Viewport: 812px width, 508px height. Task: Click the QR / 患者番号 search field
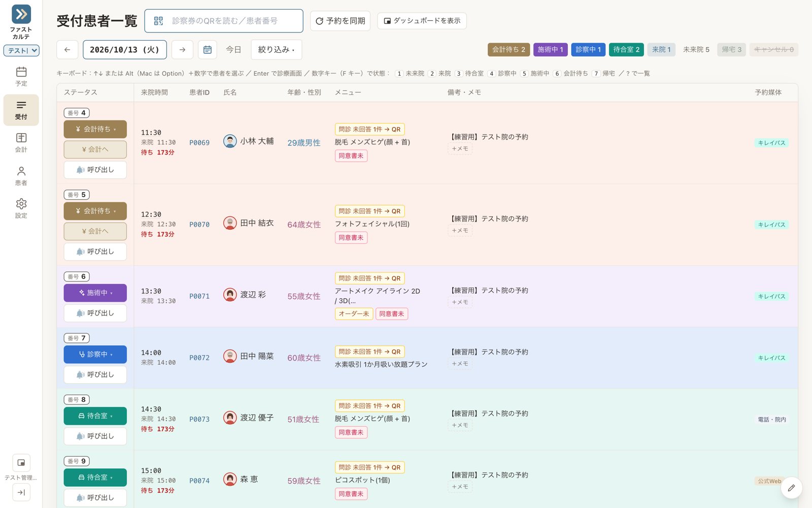pyautogui.click(x=224, y=21)
